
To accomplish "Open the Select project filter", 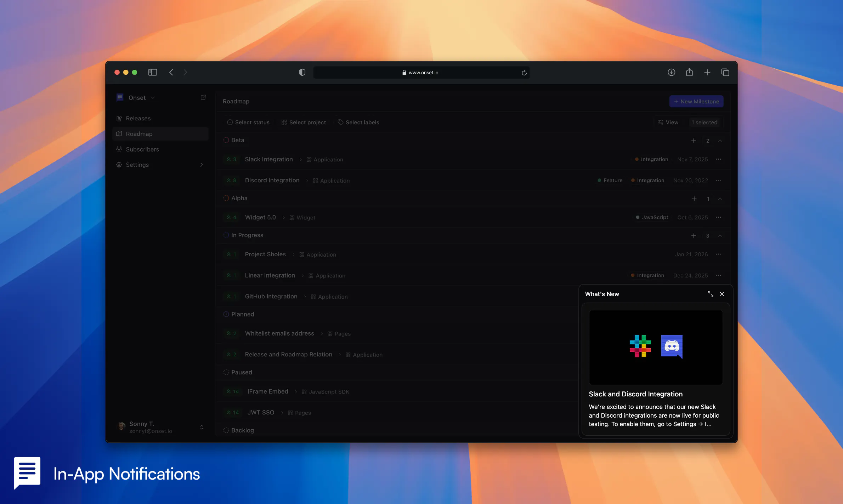I will (304, 122).
